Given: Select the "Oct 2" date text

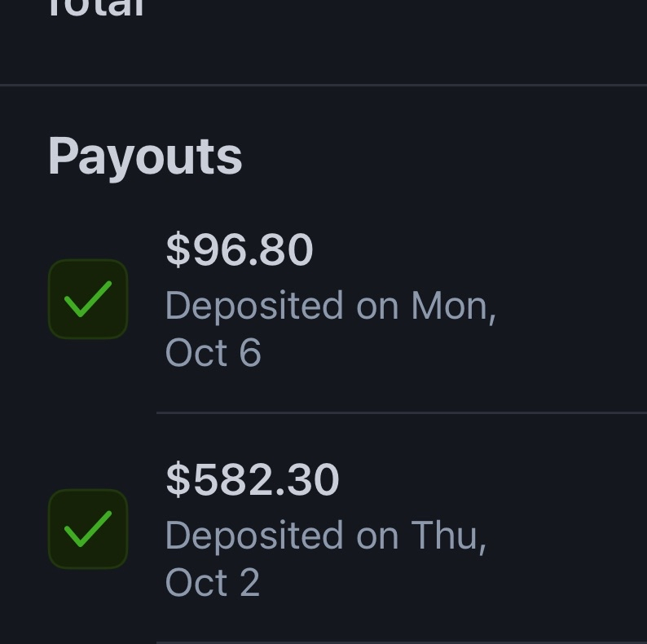Looking at the screenshot, I should [212, 584].
